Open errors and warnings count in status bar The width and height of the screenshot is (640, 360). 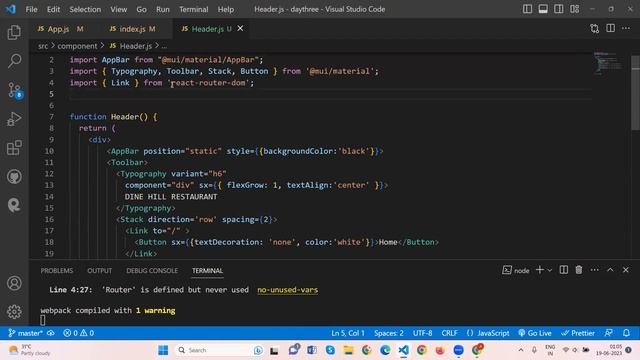click(78, 333)
